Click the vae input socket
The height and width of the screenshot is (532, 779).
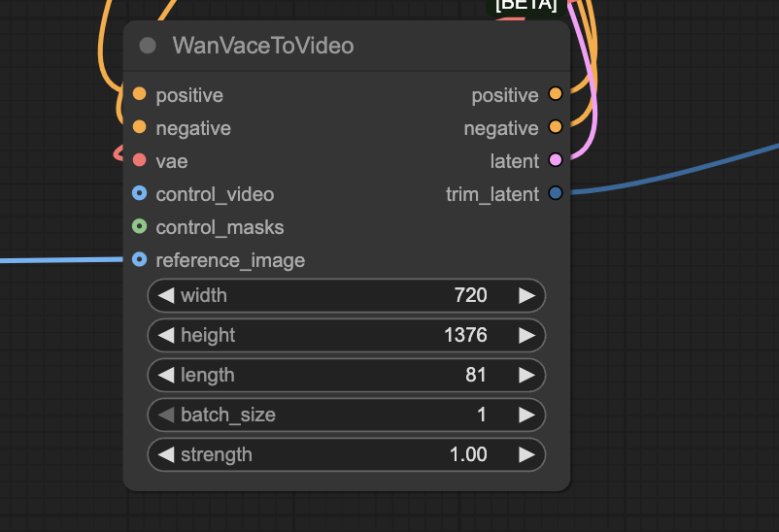[x=139, y=160]
